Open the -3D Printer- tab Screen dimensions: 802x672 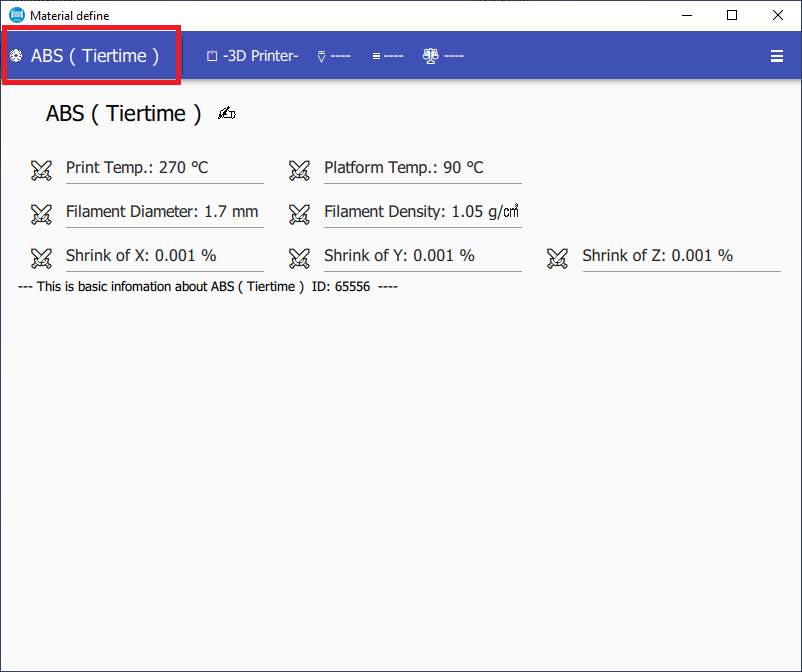point(252,56)
